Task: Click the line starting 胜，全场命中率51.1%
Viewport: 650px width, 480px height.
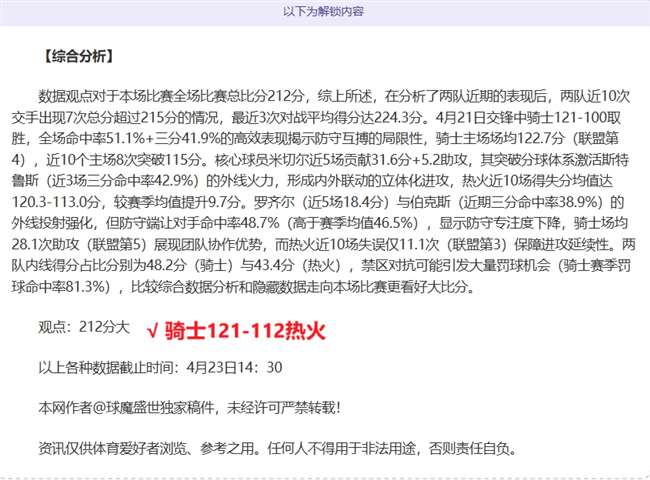Action: click(x=315, y=138)
